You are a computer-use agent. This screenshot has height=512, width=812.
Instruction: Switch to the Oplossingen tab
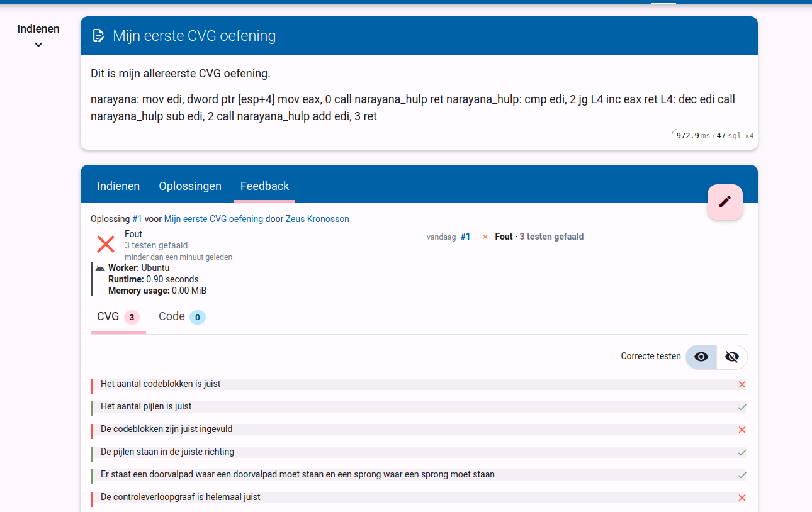pos(190,186)
